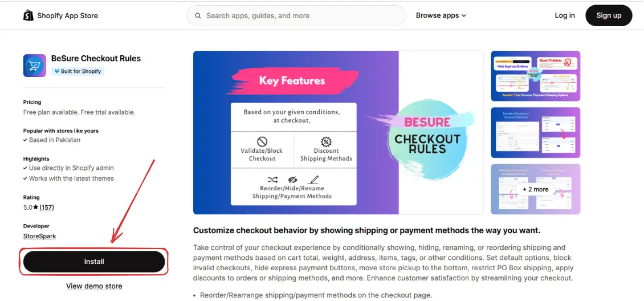Open the Log in page

tap(565, 15)
